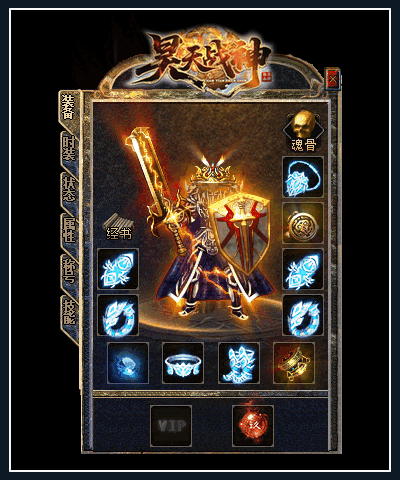The image size is (400, 480).
Task: Switch to the 装备 equipment tab
Action: pos(69,107)
